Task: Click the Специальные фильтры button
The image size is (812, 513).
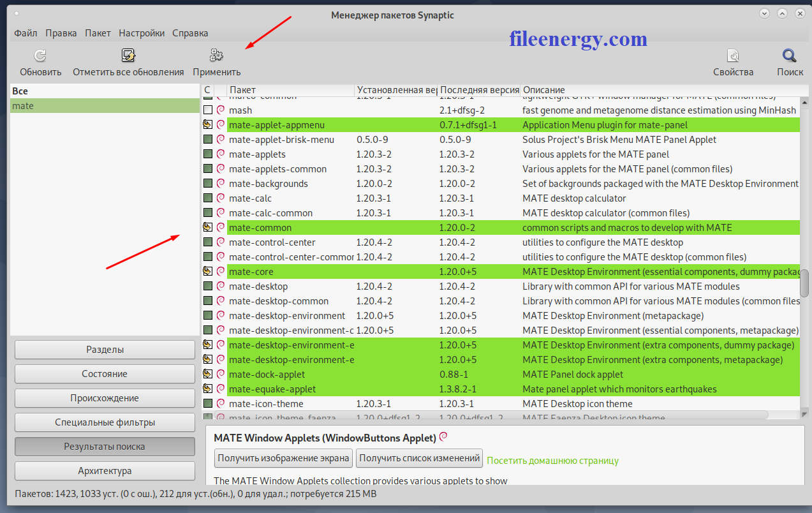Action: [x=105, y=422]
